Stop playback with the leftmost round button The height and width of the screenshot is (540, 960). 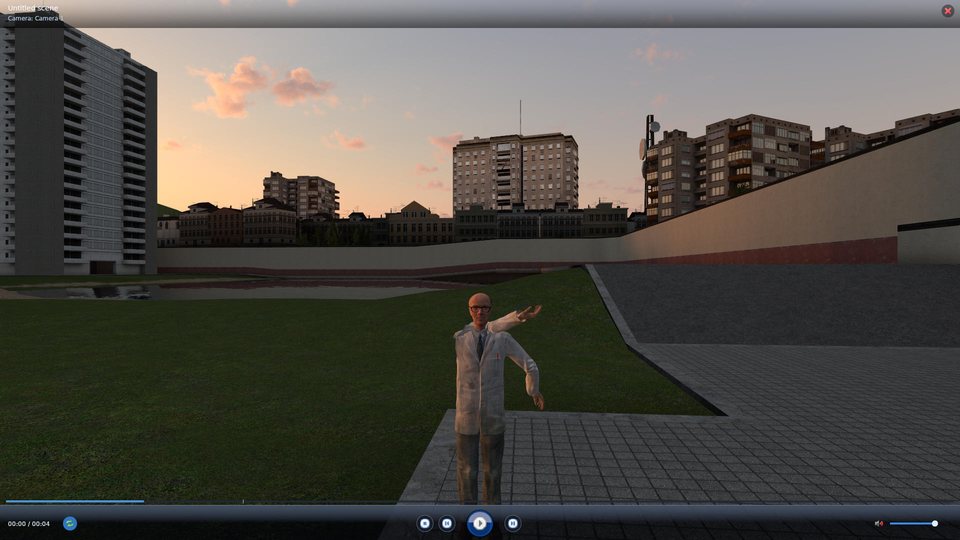424,523
